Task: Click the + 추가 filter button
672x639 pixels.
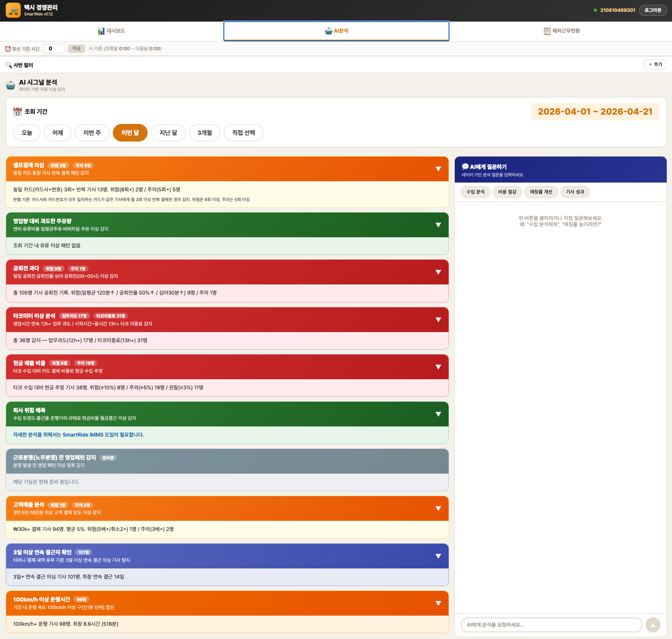Action: tap(655, 64)
